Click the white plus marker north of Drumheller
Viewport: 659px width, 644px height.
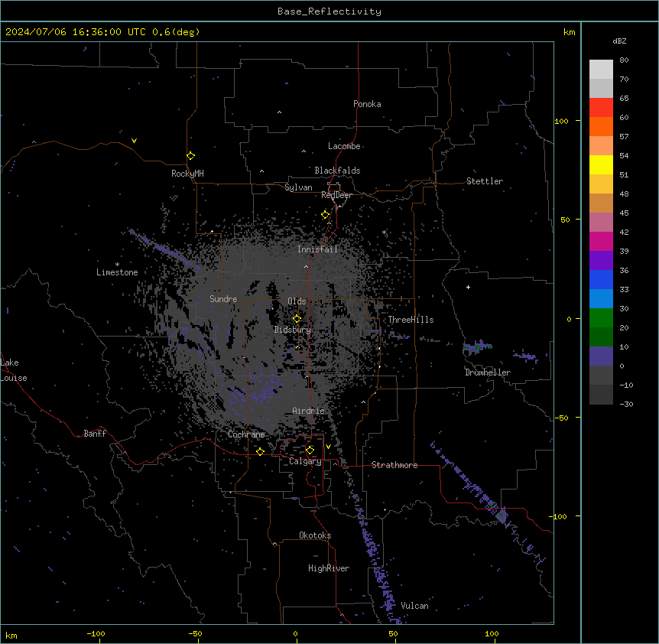(468, 287)
